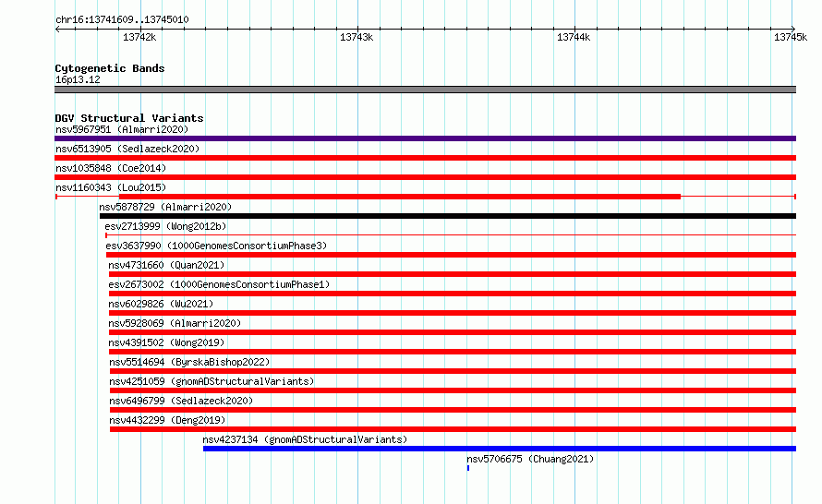This screenshot has width=822, height=504.
Task: Open the nsv6513905 (Sedlazeck2020) variant label
Action: 127,149
